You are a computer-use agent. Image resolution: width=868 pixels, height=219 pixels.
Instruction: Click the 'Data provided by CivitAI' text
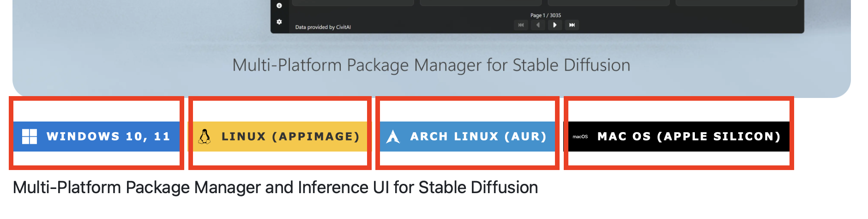click(x=323, y=27)
